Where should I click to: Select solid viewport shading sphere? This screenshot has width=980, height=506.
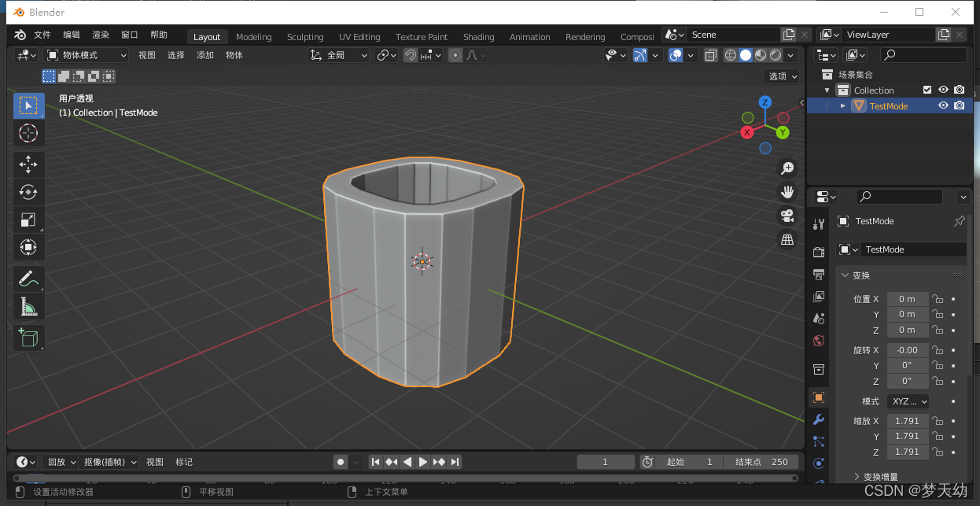click(x=746, y=55)
